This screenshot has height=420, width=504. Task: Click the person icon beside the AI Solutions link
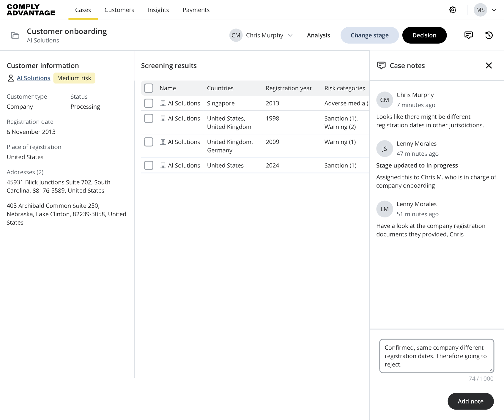[x=11, y=78]
